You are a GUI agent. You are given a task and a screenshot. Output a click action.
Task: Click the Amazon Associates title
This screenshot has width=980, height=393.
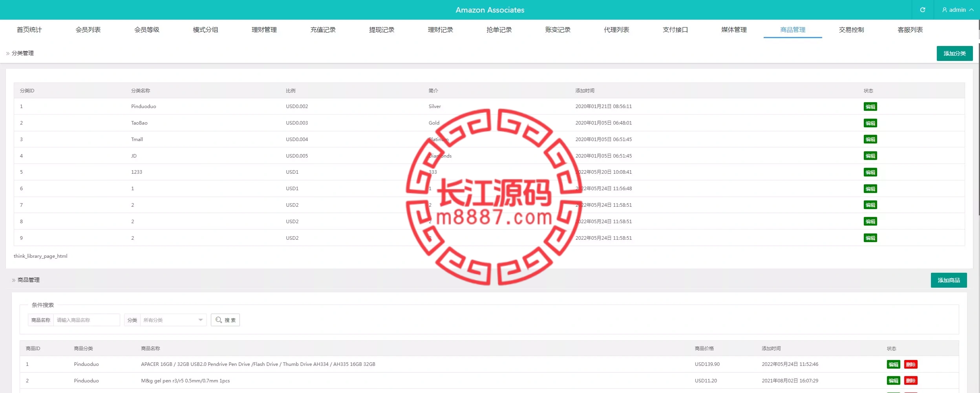click(x=490, y=10)
